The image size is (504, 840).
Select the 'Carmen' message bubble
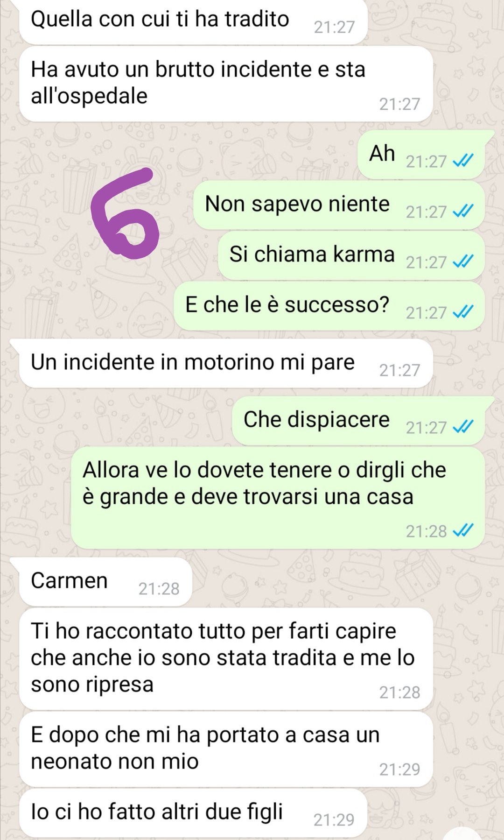point(105,582)
